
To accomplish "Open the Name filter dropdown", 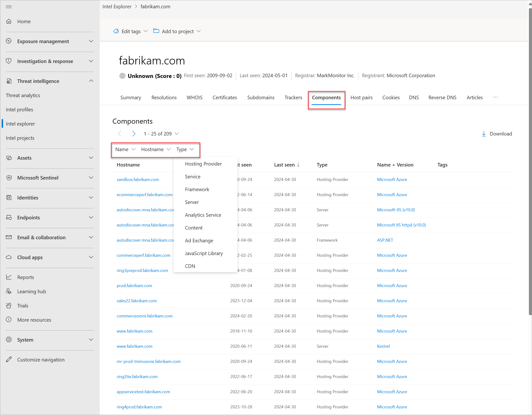I will click(125, 149).
